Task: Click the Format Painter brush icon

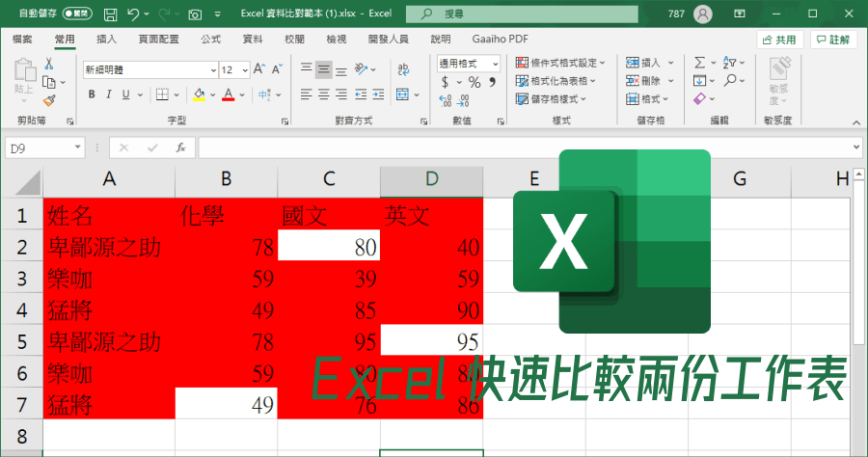Action: [49, 100]
